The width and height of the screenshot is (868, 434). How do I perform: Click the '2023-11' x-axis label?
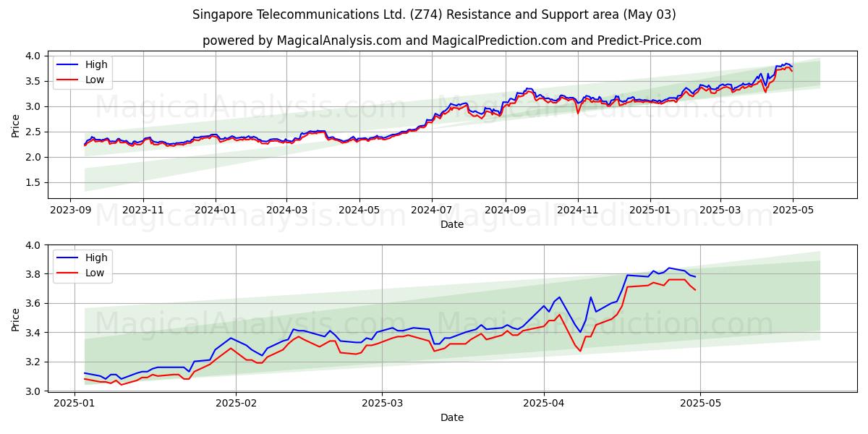[143, 210]
